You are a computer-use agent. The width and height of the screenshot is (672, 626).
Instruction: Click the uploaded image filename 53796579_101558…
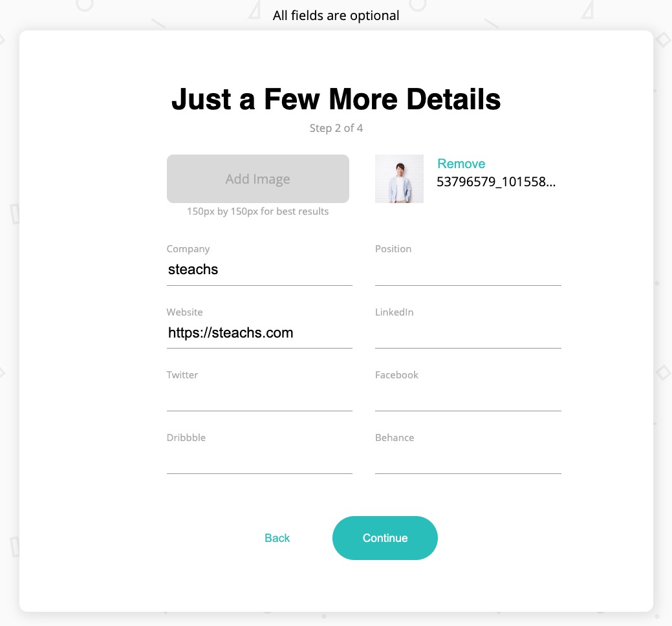(x=495, y=182)
